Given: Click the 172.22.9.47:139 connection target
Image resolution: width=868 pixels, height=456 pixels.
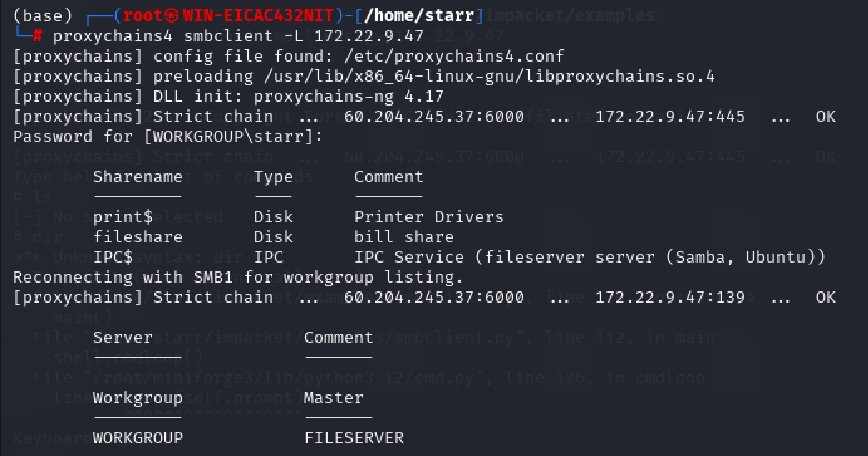Looking at the screenshot, I should 670,297.
